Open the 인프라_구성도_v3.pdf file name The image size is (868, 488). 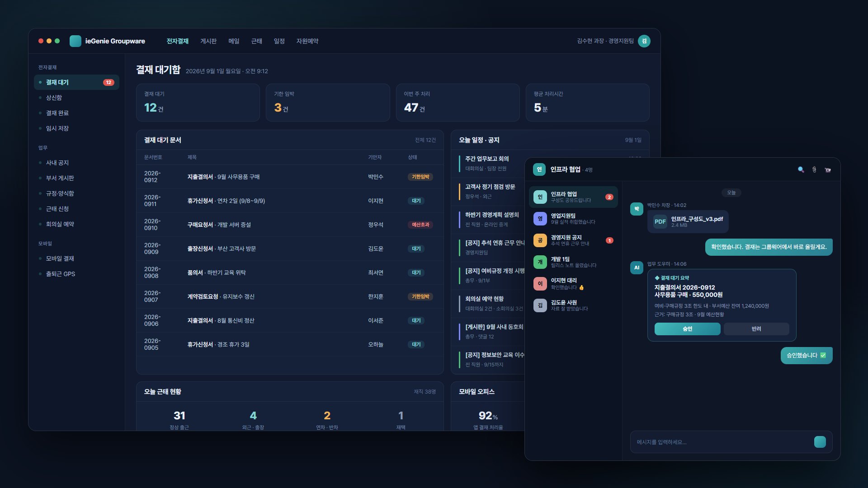pyautogui.click(x=697, y=219)
